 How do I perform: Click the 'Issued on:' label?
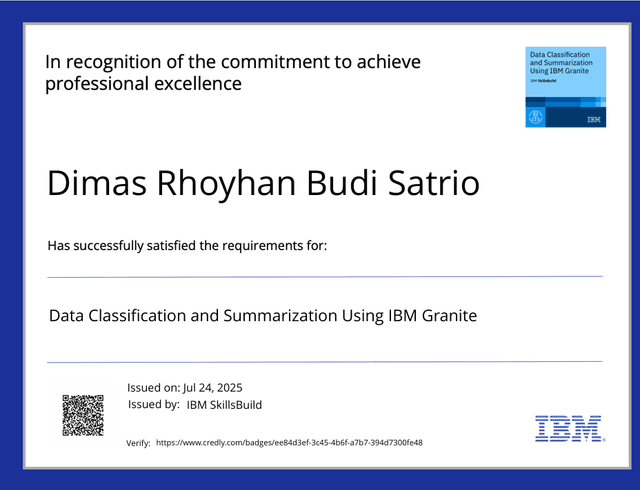click(154, 387)
